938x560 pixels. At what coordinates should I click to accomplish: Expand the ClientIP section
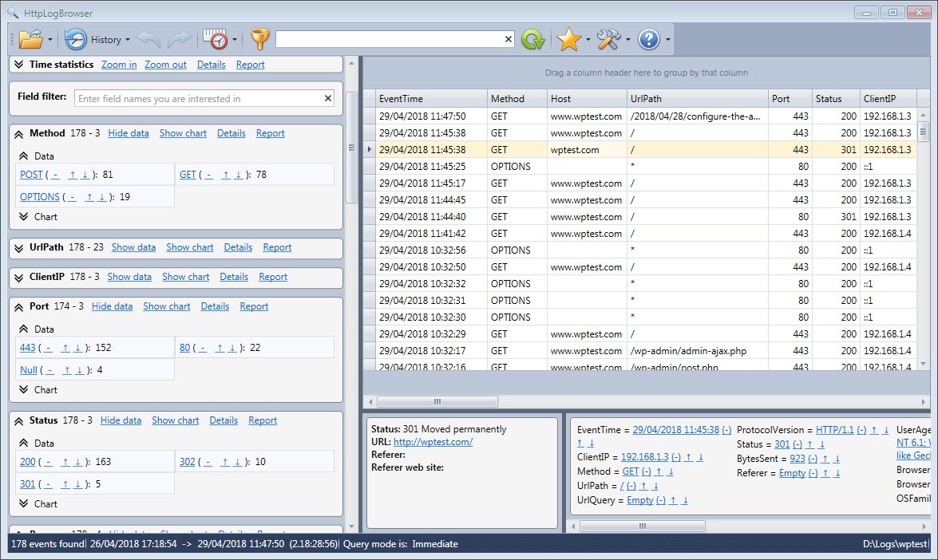[x=19, y=278]
